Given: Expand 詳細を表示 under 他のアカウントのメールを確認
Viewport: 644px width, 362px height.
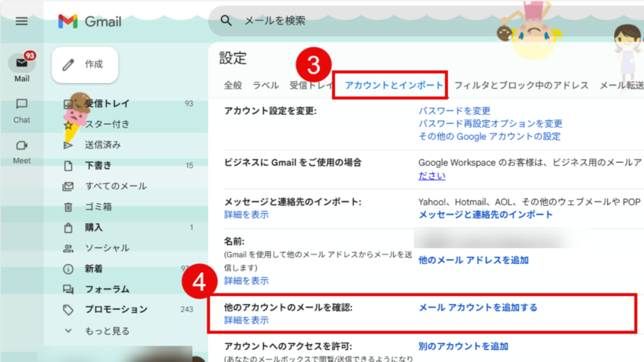Looking at the screenshot, I should tap(247, 321).
